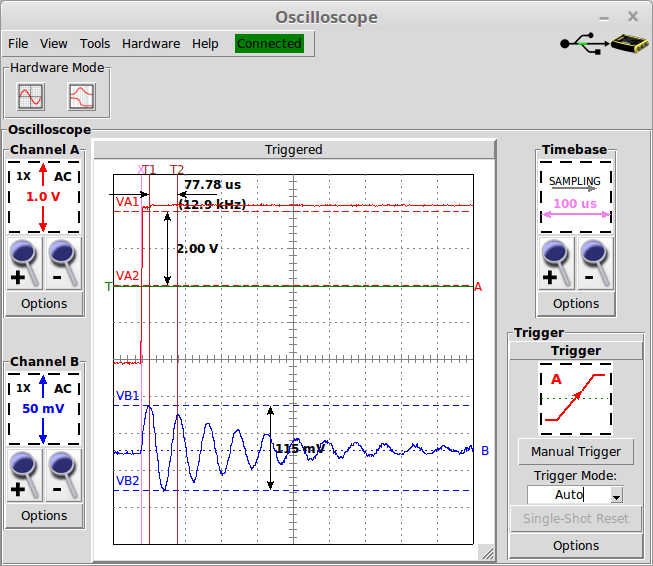This screenshot has height=566, width=653.
Task: Click the green T trigger level marker
Action: (x=108, y=287)
